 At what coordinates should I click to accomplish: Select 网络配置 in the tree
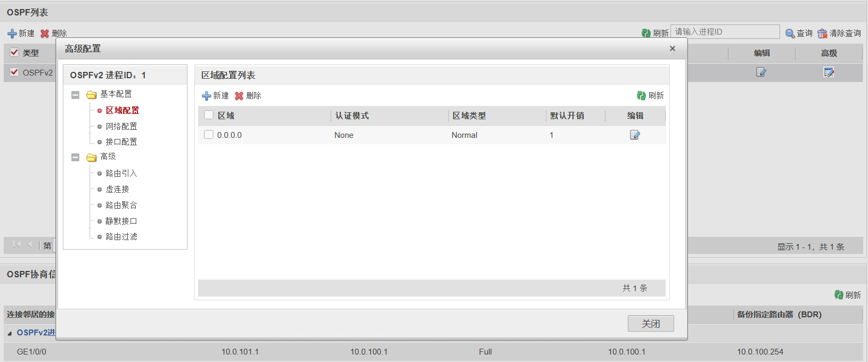[121, 126]
